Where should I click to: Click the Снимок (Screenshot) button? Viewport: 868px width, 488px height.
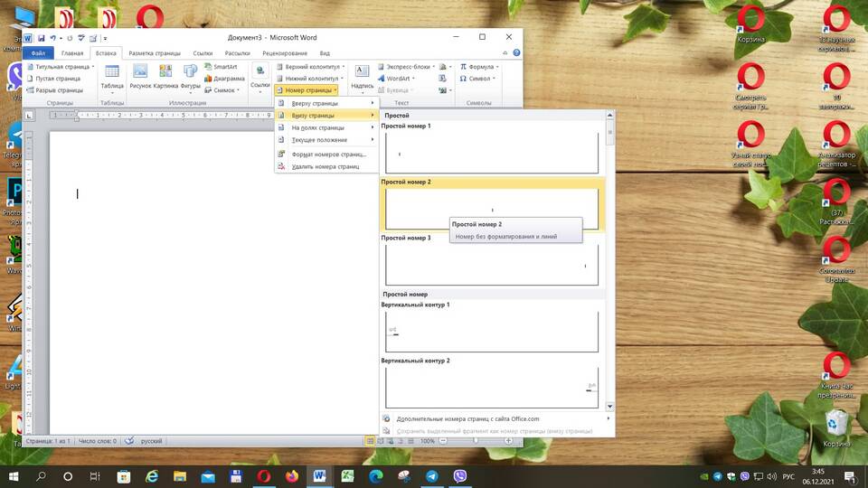(x=222, y=90)
